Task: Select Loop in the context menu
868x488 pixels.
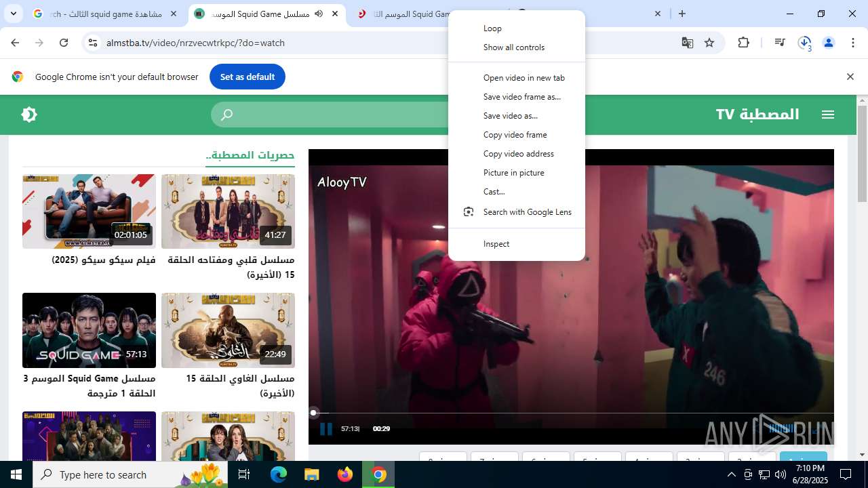Action: tap(517, 28)
